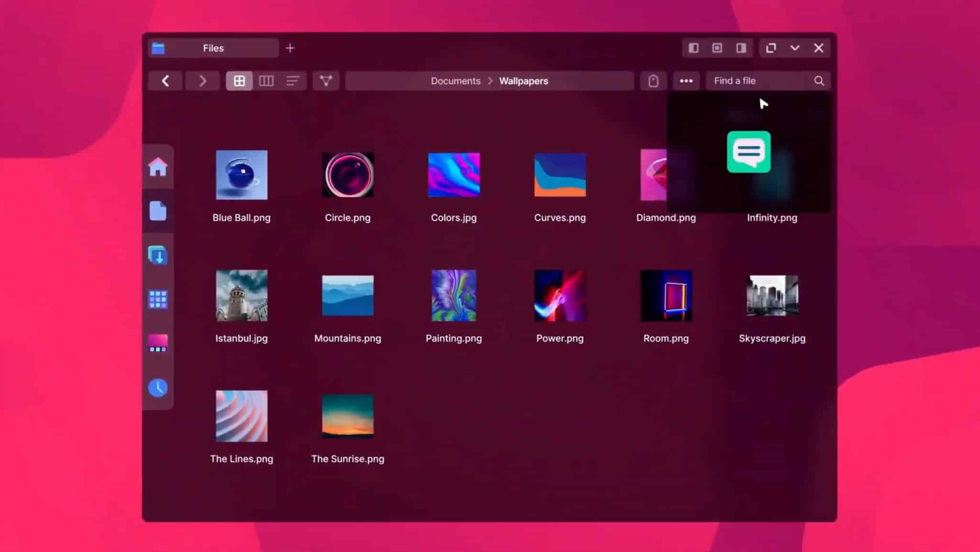View Recent files using the clock icon
The height and width of the screenshot is (552, 980).
158,389
